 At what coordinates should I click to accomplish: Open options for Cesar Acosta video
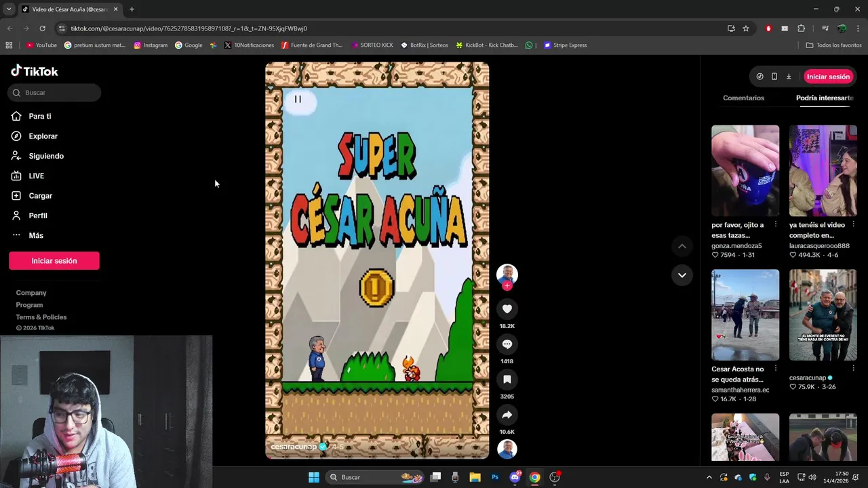click(x=776, y=369)
